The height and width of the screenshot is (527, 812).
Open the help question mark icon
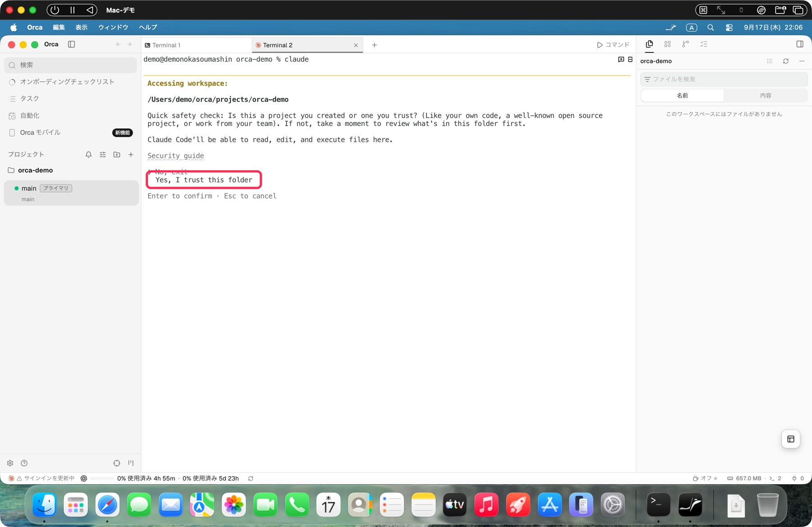click(x=24, y=463)
